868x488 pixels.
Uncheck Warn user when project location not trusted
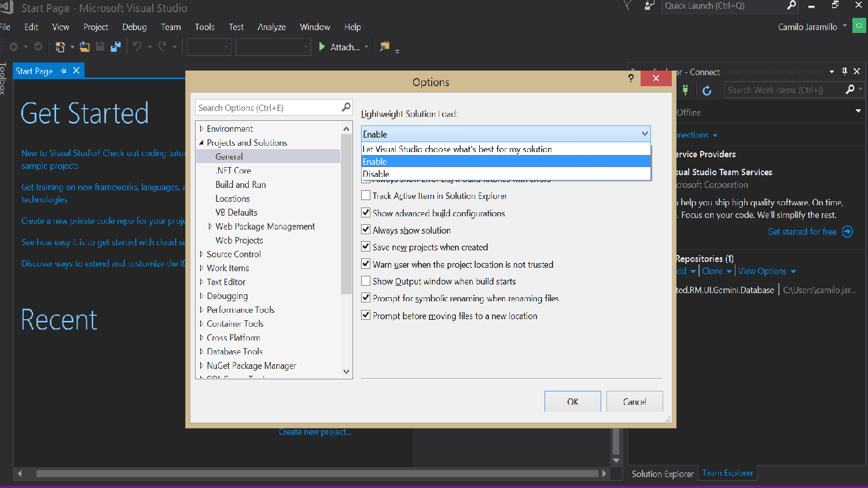366,264
